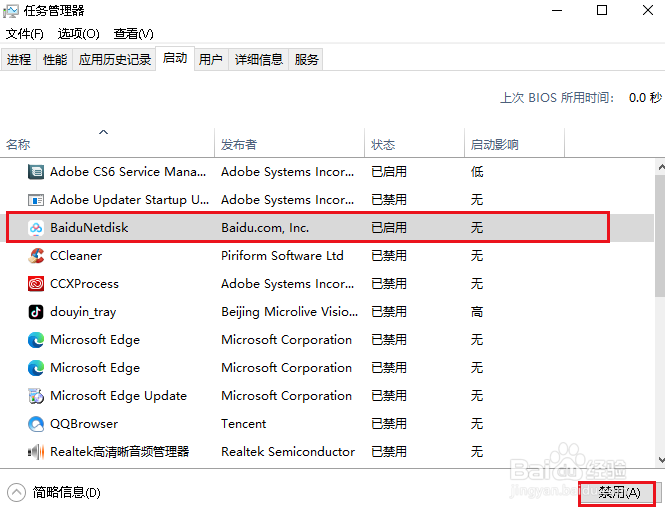Select the Realtek高清晰音频管理器 name text
The width and height of the screenshot is (665, 514).
pos(120,452)
